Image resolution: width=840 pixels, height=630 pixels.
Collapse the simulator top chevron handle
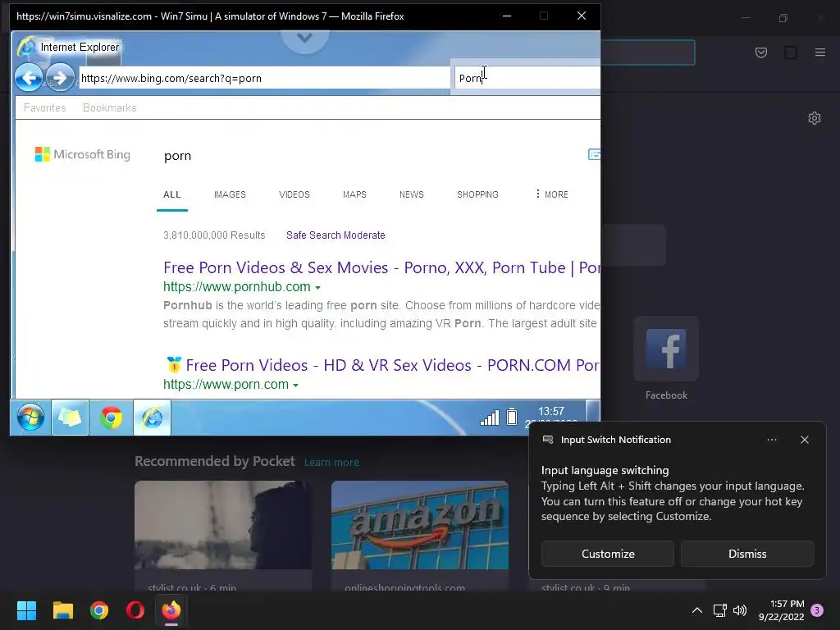pos(305,39)
